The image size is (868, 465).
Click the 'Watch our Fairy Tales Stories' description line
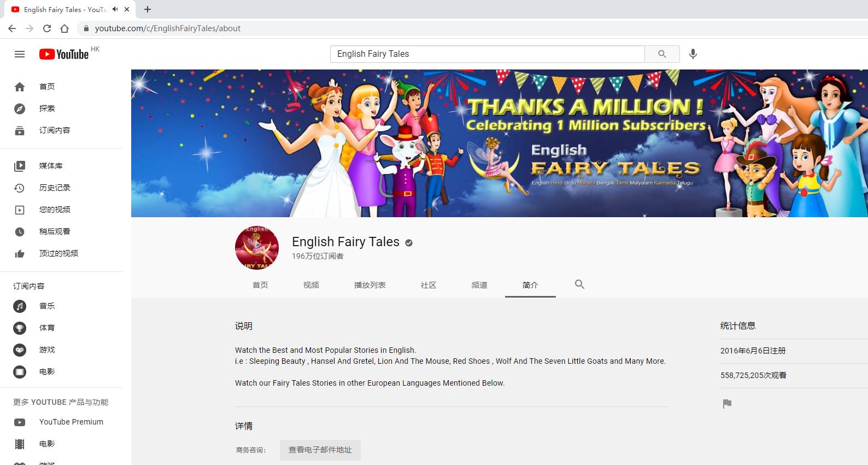click(x=370, y=383)
